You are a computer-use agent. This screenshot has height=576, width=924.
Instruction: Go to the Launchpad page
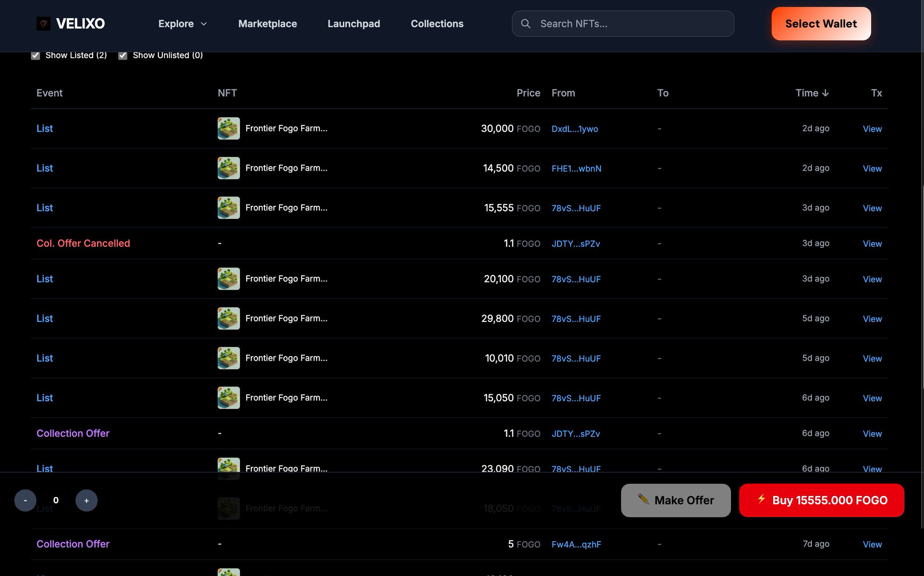[354, 23]
